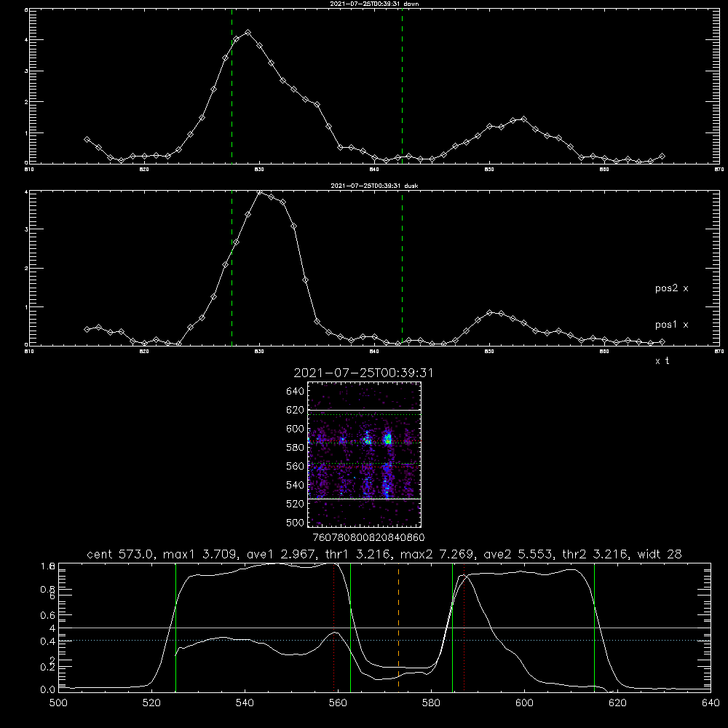Click the left green dashed line in dusk plot
The image size is (728, 728).
click(232, 269)
